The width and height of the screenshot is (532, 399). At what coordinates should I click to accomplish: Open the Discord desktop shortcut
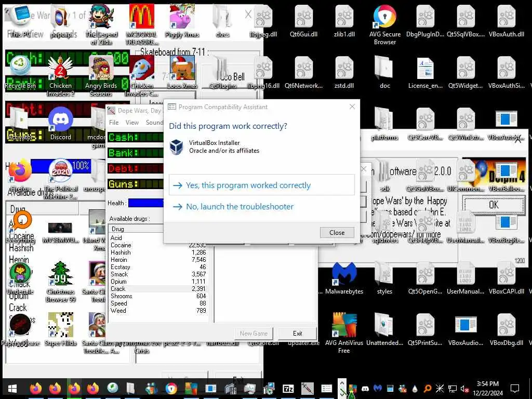(x=61, y=124)
